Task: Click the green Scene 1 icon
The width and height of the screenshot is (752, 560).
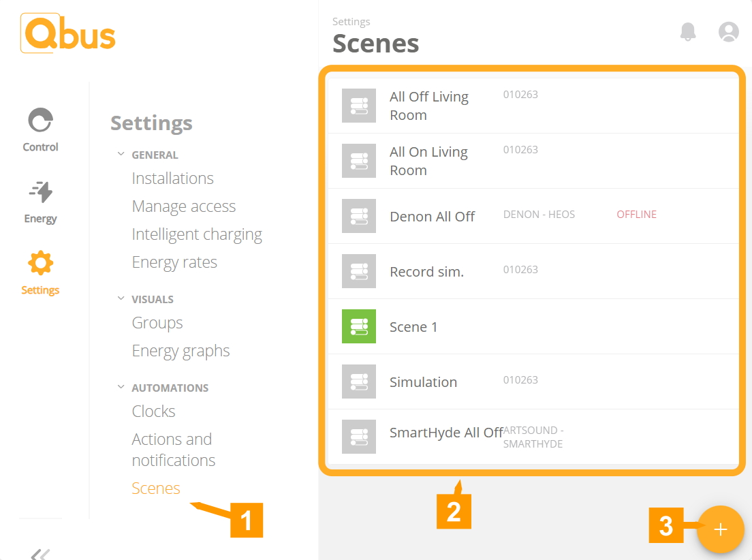Action: point(359,326)
